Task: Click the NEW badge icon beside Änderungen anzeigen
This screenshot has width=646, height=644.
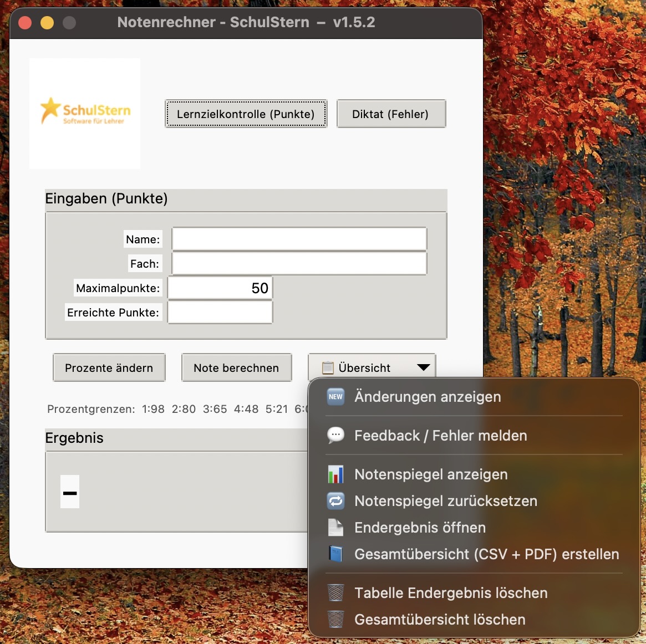Action: [x=335, y=397]
